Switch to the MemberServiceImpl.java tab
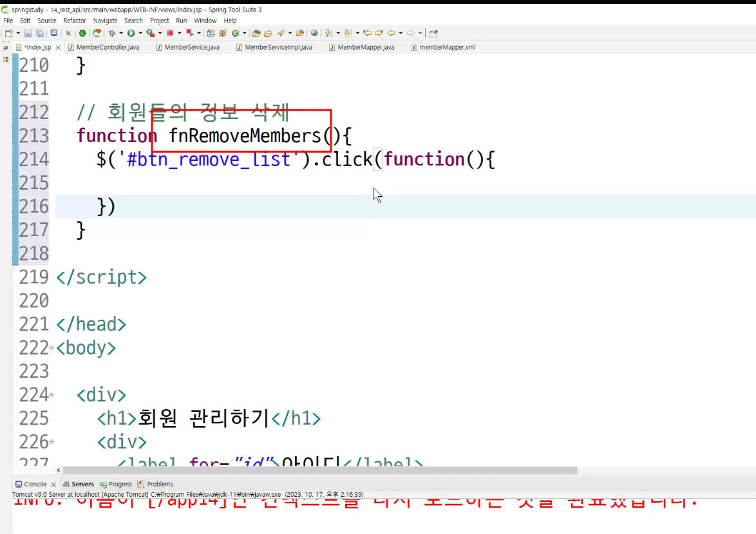This screenshot has width=756, height=534. [x=274, y=47]
